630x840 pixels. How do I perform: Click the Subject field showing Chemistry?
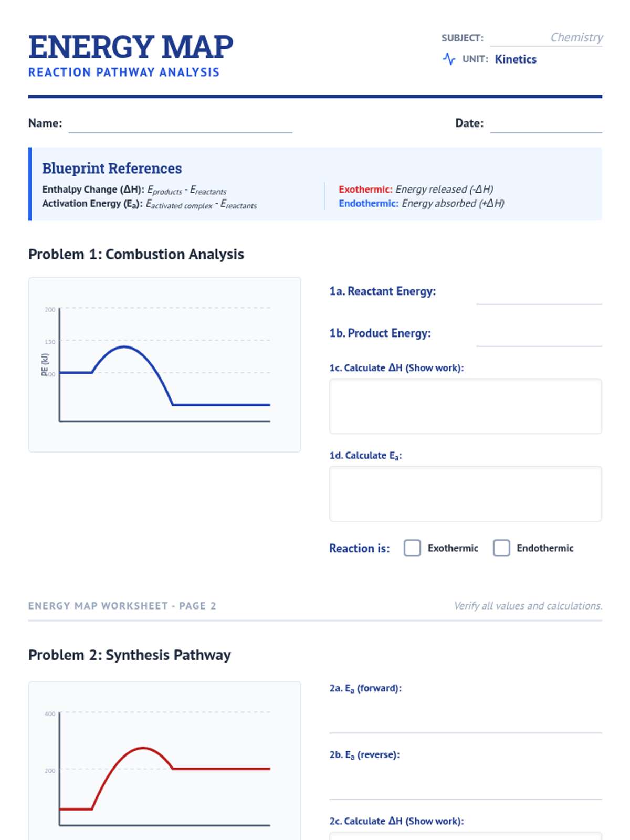pos(546,38)
